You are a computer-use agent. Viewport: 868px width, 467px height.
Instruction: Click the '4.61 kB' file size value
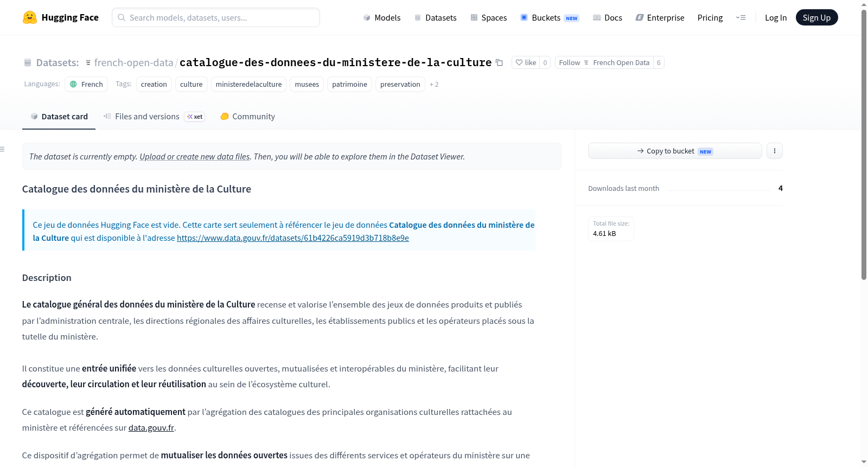(x=604, y=234)
